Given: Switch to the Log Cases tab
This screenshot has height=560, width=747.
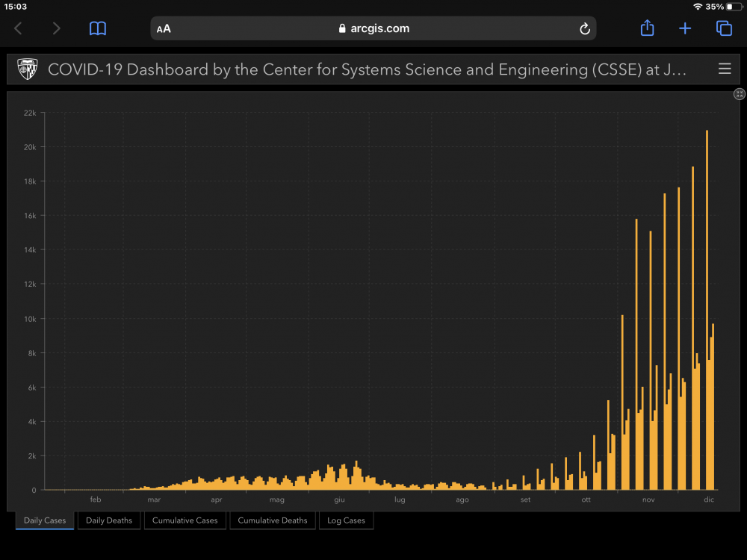Looking at the screenshot, I should (x=346, y=520).
